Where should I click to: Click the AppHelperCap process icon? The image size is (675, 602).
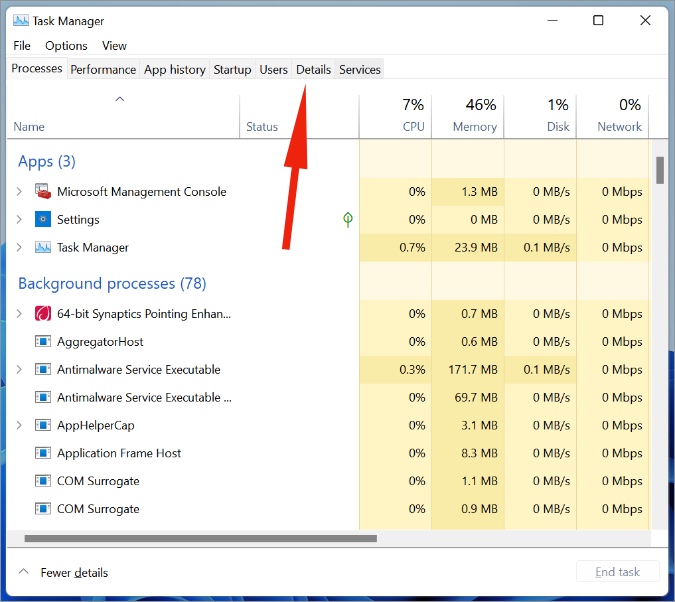43,425
